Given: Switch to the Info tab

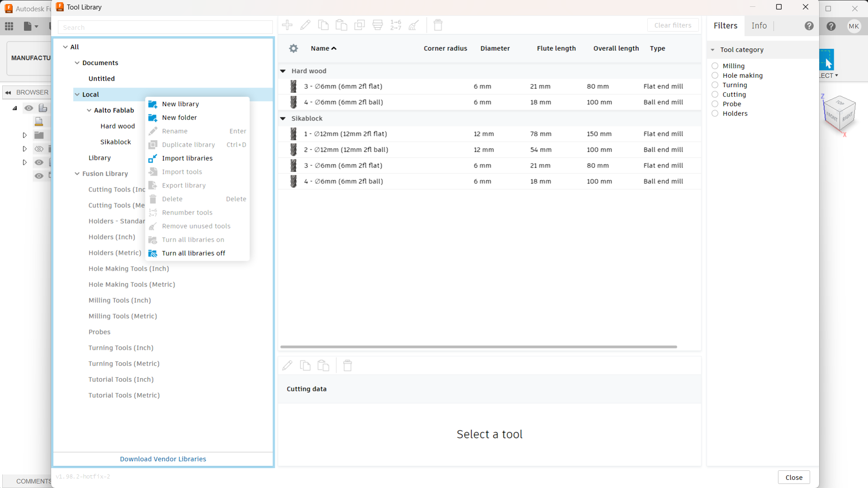Looking at the screenshot, I should click(759, 26).
